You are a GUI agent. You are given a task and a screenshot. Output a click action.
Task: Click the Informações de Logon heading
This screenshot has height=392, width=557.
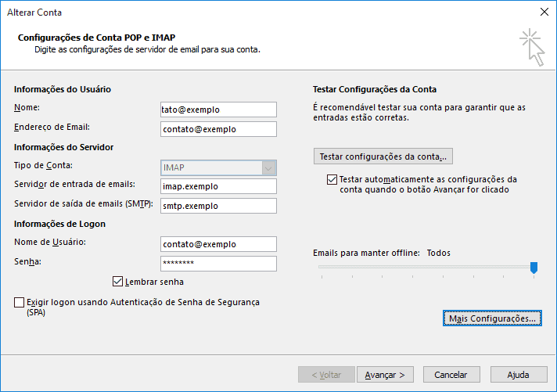(59, 224)
